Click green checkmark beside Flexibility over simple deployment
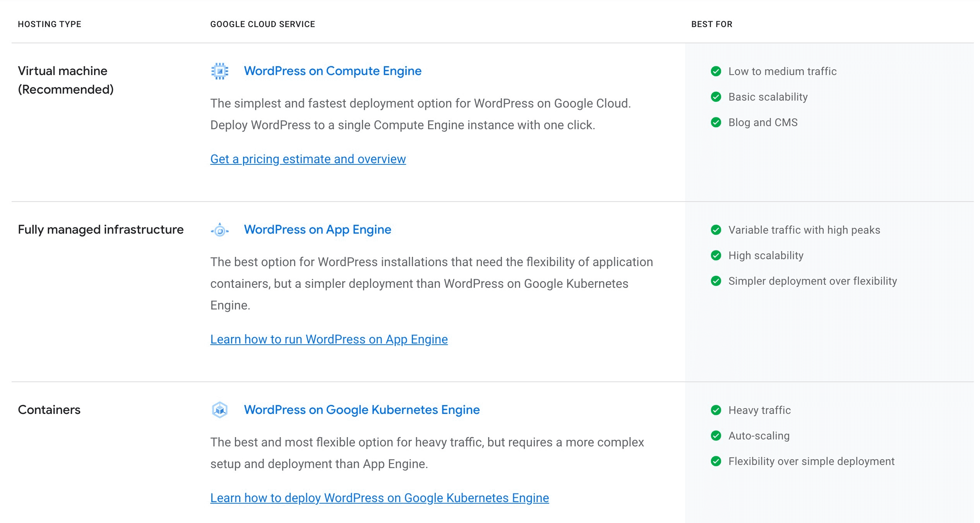 click(x=716, y=461)
